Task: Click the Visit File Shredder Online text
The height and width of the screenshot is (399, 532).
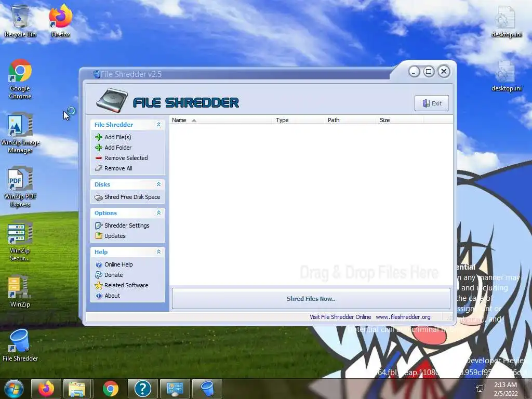Action: pyautogui.click(x=340, y=317)
